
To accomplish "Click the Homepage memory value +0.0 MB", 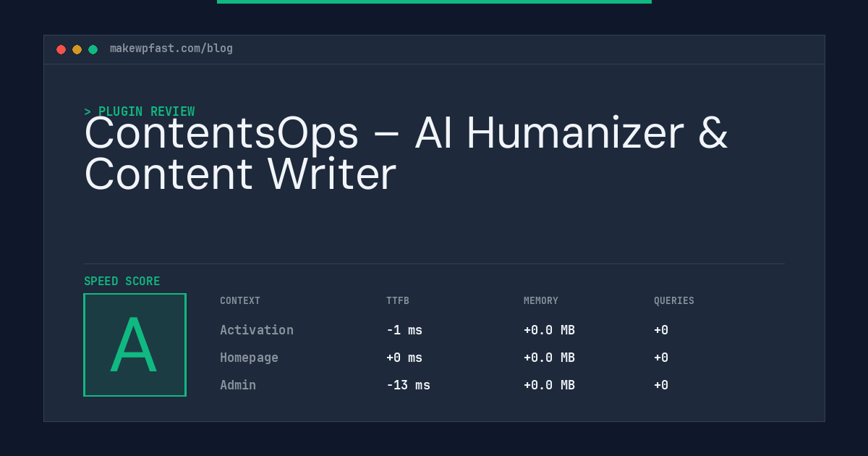I will pyautogui.click(x=549, y=358).
